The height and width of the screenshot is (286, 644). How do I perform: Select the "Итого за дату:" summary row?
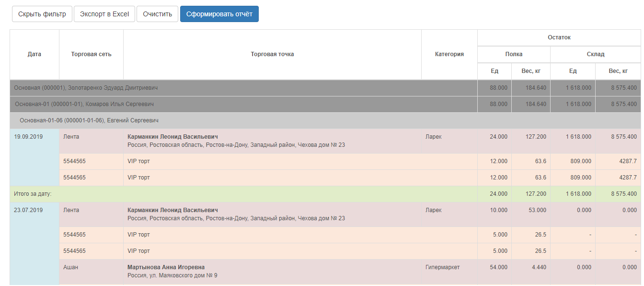[33, 194]
